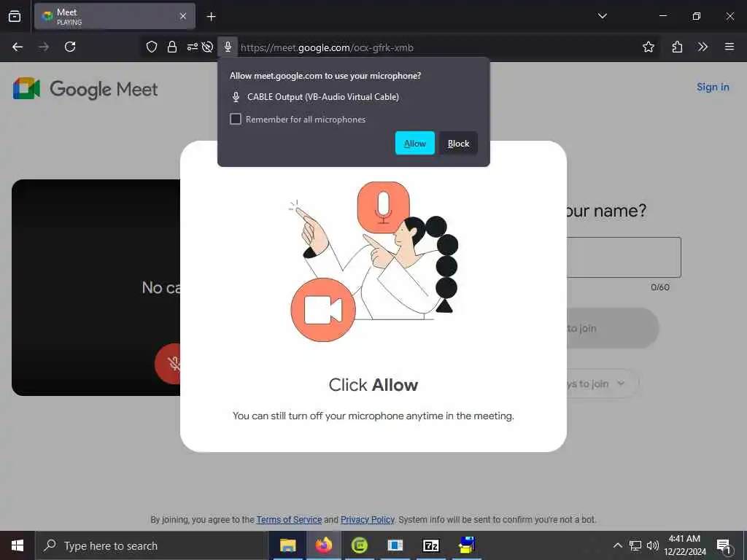This screenshot has height=560, width=747.
Task: Show more tools with the double-chevron overflow
Action: [703, 47]
